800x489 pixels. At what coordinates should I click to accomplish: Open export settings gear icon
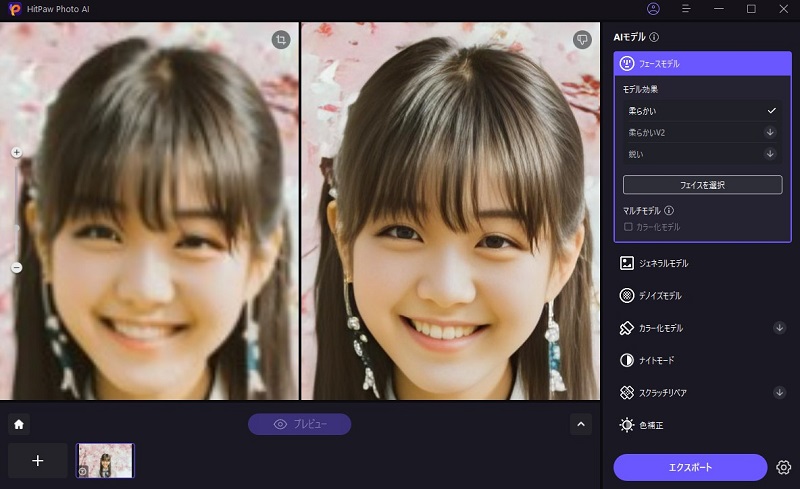[783, 467]
